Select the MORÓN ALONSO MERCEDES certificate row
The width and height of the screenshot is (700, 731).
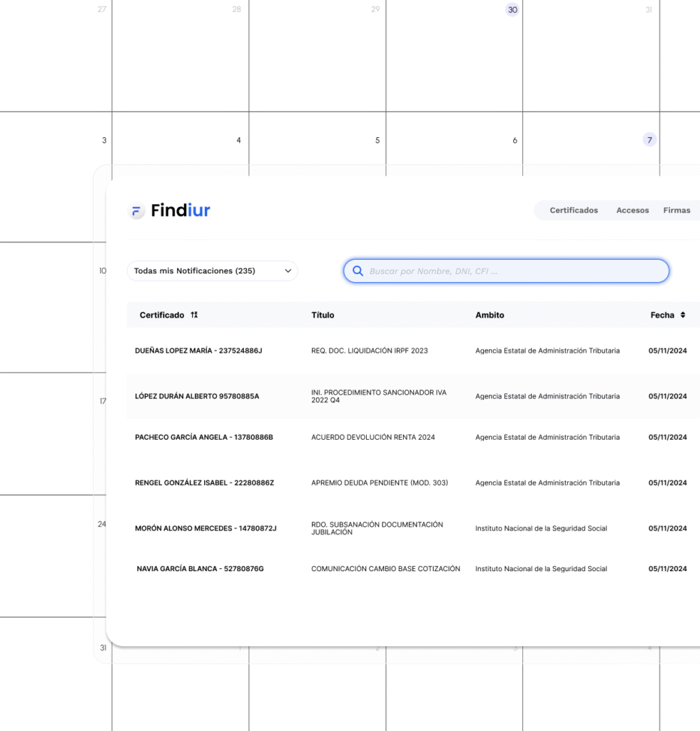click(x=206, y=528)
